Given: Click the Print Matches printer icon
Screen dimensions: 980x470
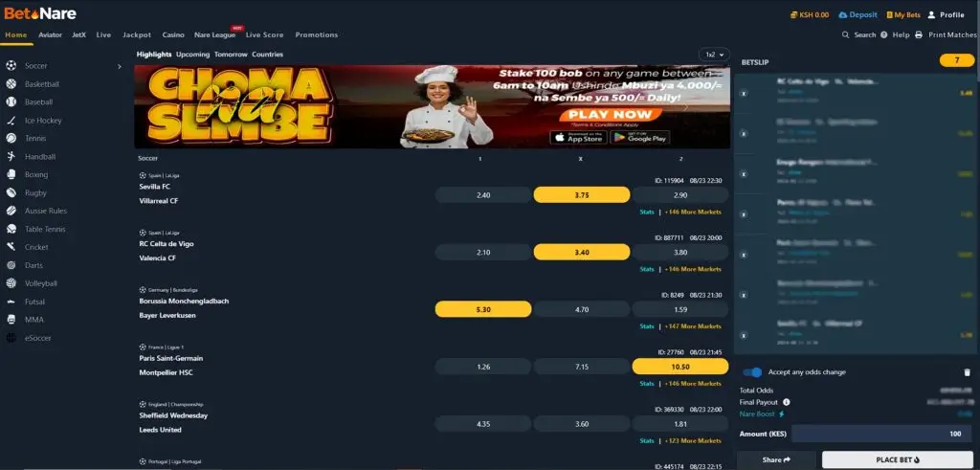Looking at the screenshot, I should (918, 35).
